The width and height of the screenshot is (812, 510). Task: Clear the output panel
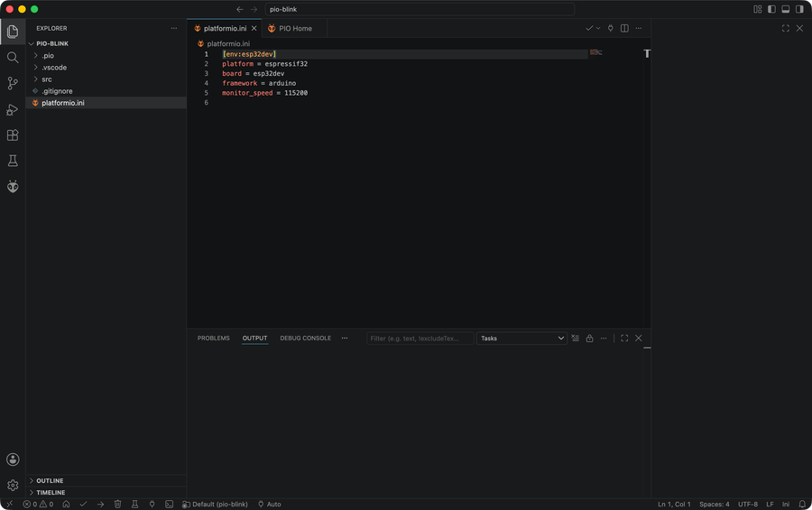(576, 338)
